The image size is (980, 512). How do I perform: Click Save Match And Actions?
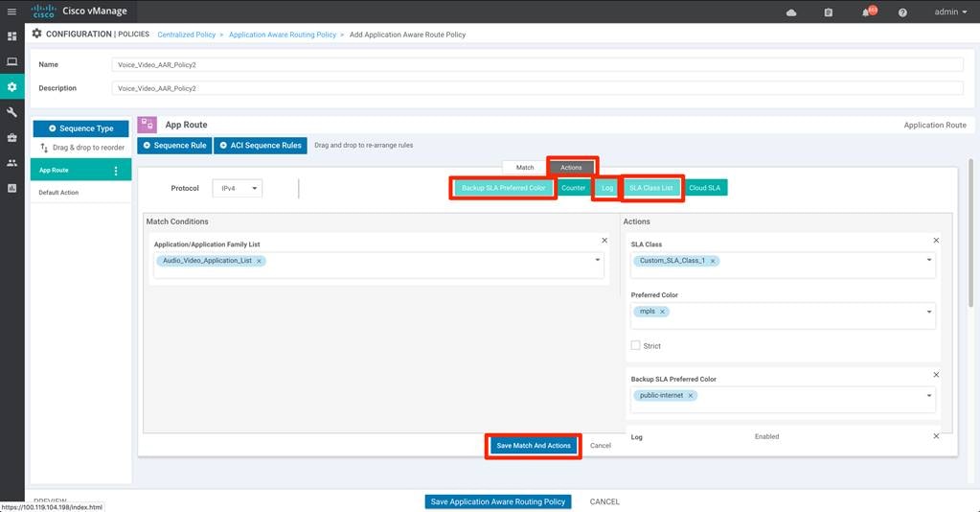[534, 446]
